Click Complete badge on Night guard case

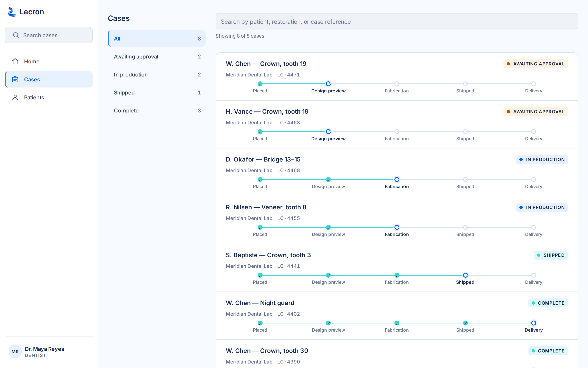pos(548,303)
